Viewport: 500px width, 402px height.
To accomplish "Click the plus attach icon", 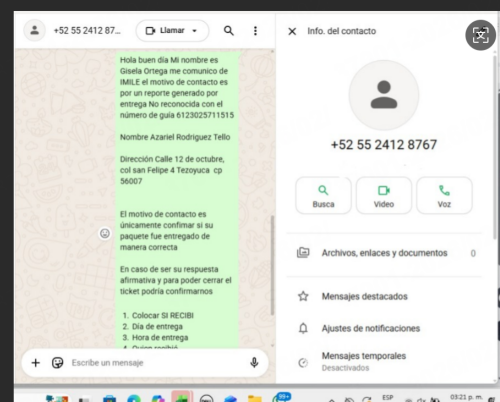I will (36, 363).
